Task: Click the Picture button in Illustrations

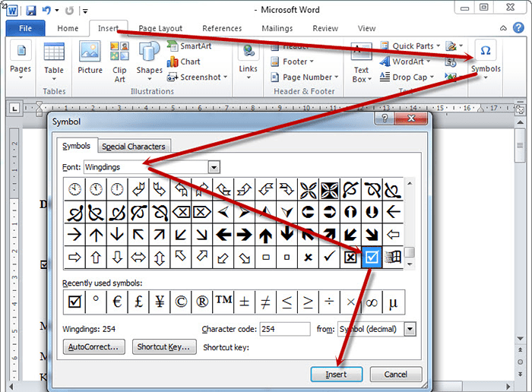Action: coord(90,57)
